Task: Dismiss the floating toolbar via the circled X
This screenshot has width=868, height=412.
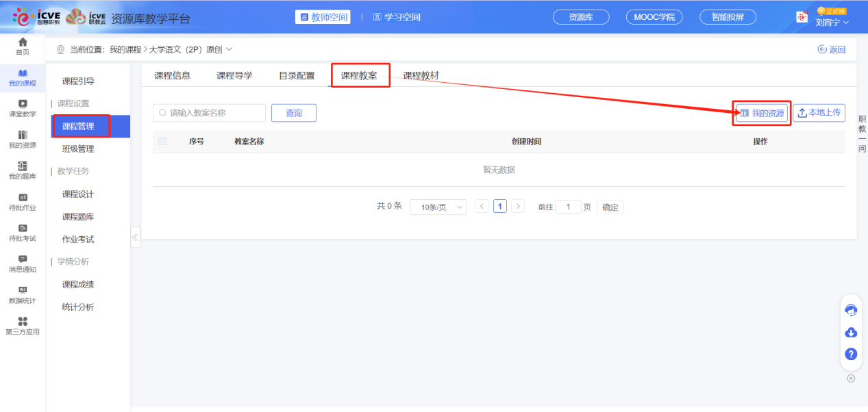Action: [851, 377]
